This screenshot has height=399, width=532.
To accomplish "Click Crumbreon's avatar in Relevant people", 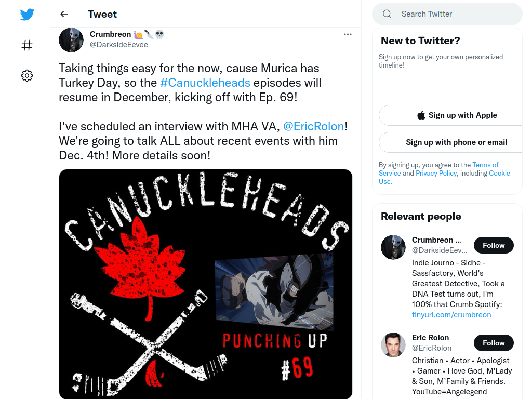I will 393,247.
